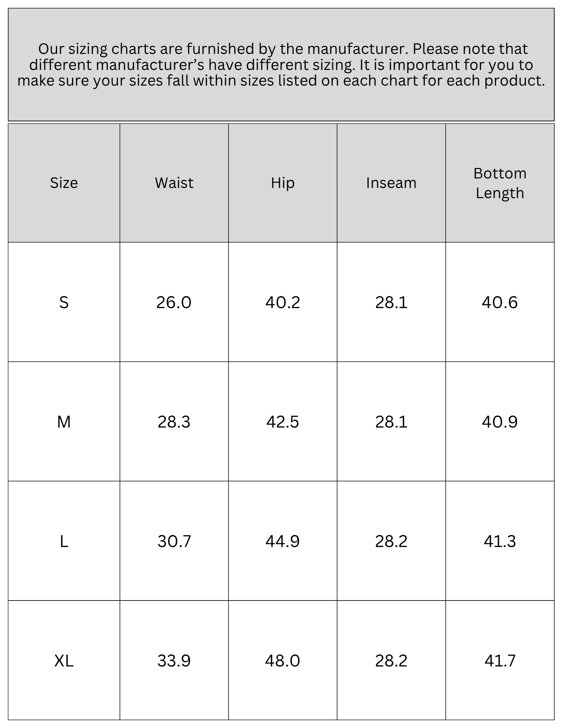Click the S waist value 26.0
Image resolution: width=563 pixels, height=728 pixels.
coord(174,302)
